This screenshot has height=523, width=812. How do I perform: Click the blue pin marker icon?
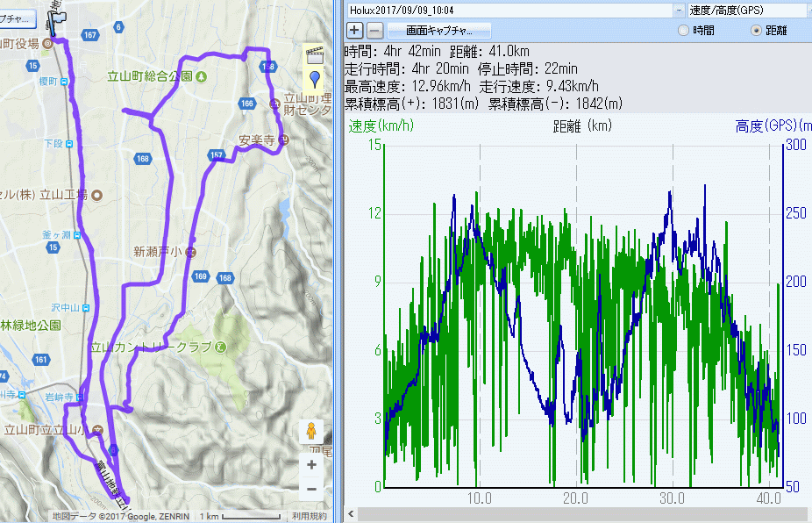click(314, 80)
